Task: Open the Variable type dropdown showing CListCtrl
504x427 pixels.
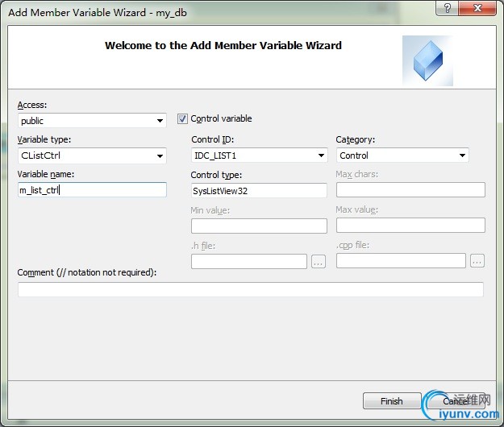Action: (x=92, y=155)
